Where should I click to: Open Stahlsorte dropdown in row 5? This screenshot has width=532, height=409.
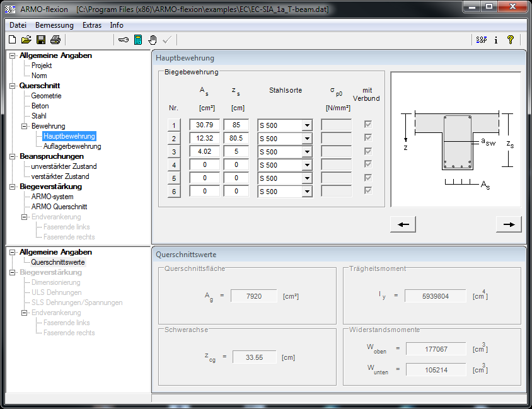(307, 178)
